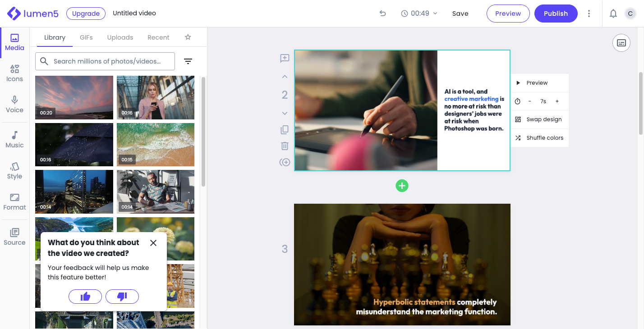Open the Icons panel in sidebar
Screen dimensions: 644x329
14,73
